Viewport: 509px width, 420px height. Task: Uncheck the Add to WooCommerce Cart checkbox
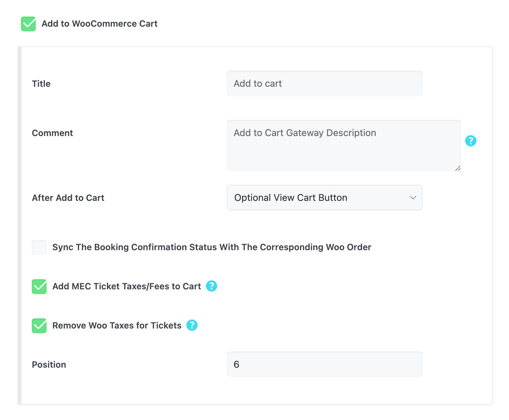tap(28, 24)
